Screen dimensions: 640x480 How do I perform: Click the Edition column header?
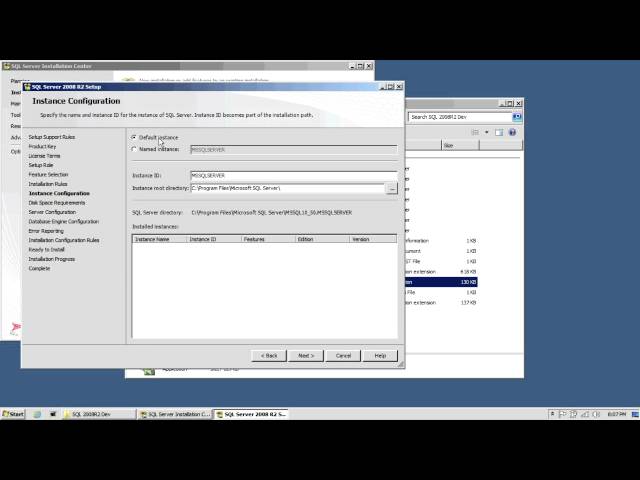click(x=322, y=239)
